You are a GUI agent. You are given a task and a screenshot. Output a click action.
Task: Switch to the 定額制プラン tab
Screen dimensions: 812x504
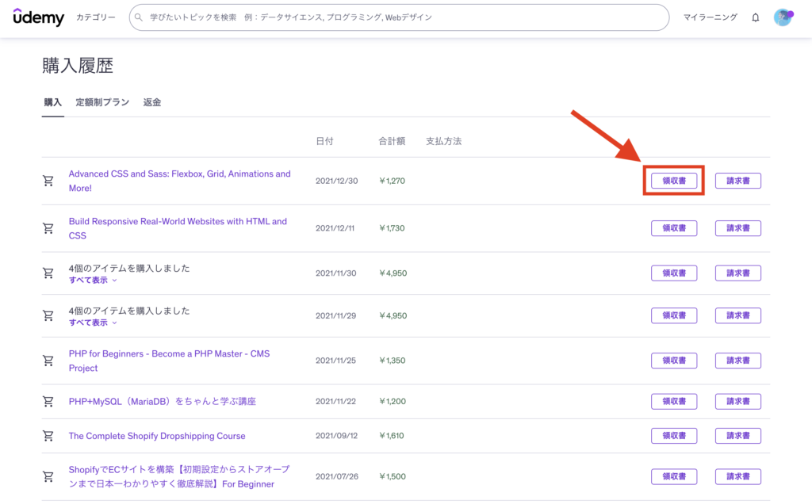click(102, 102)
